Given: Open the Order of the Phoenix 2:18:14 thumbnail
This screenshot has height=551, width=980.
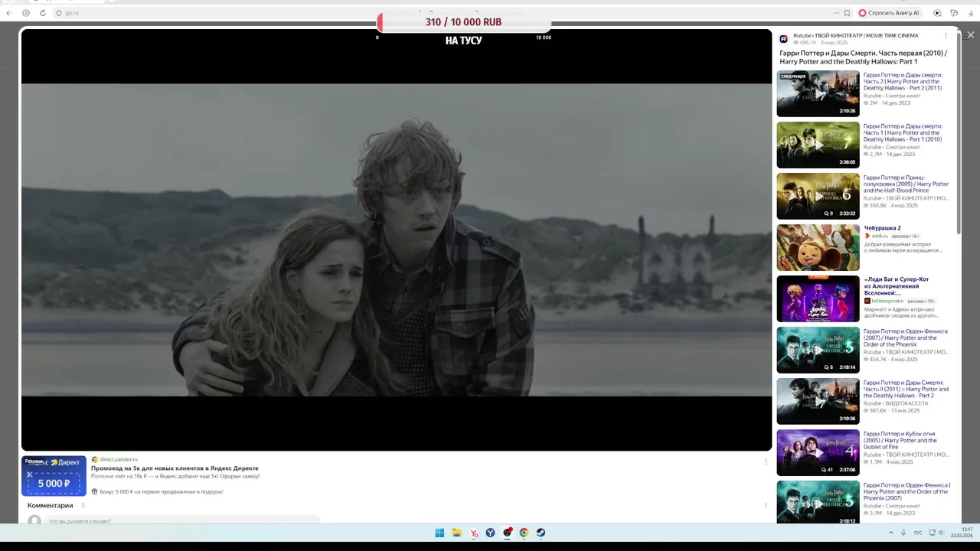Looking at the screenshot, I should tap(818, 350).
